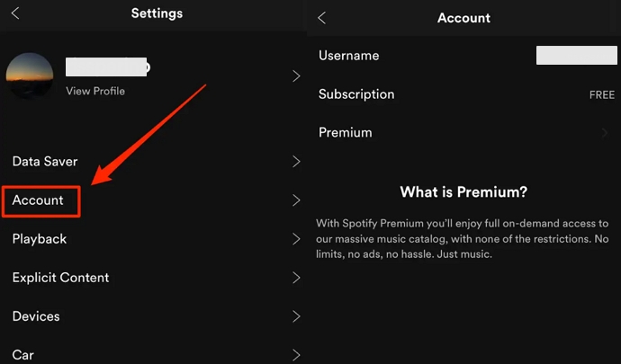
Task: Open the Playback settings
Action: pos(40,239)
